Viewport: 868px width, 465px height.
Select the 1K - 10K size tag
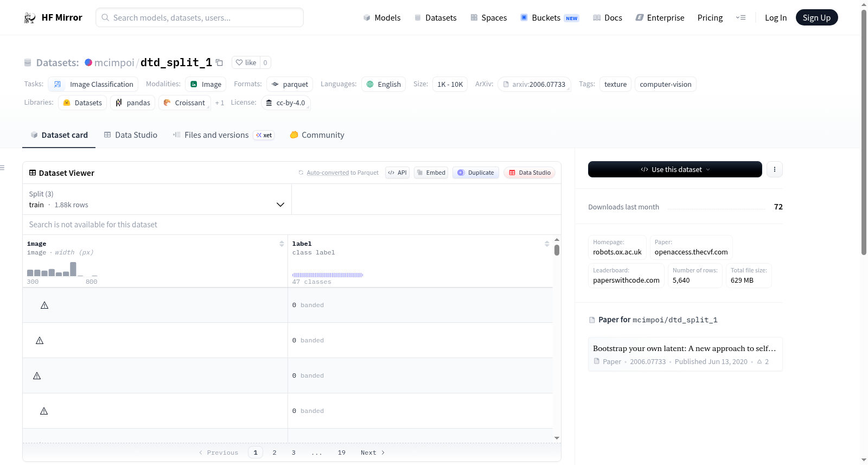[x=450, y=84]
